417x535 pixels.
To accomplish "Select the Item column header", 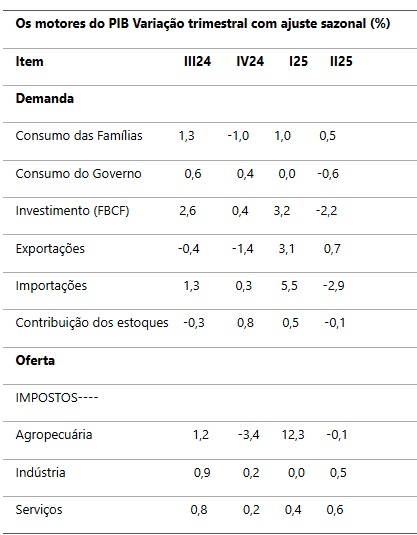I will tap(29, 61).
